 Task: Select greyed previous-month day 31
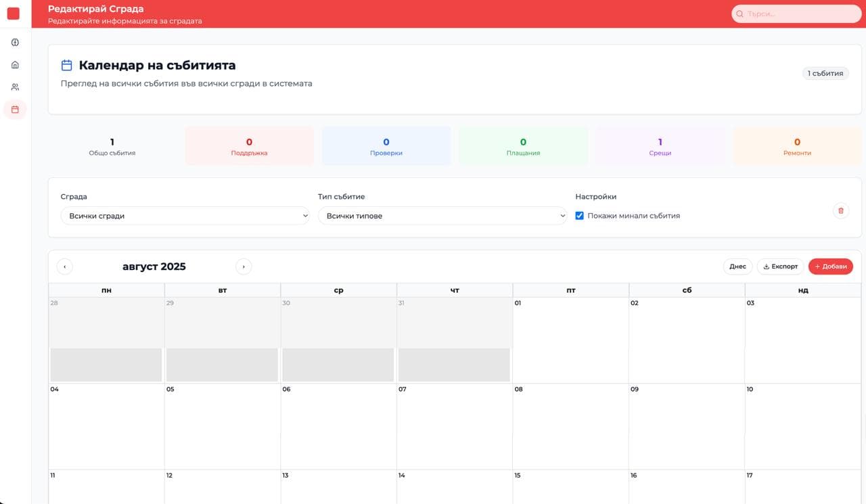point(455,340)
